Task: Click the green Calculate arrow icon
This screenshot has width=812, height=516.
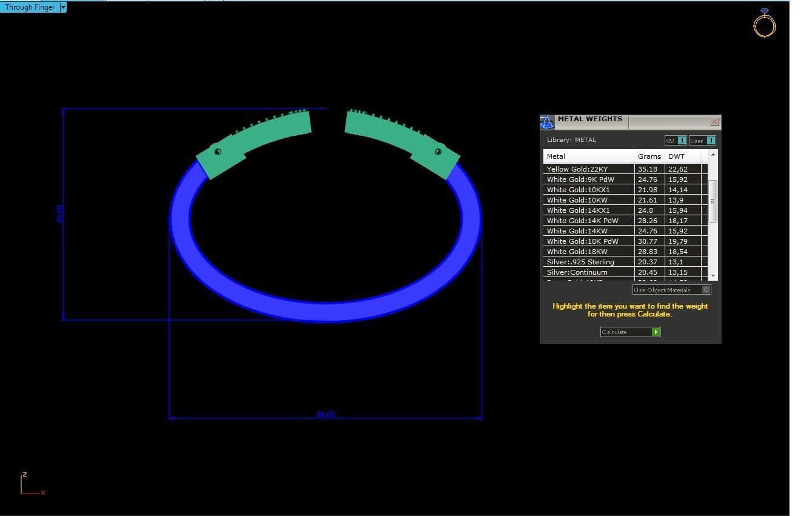Action: [x=656, y=332]
